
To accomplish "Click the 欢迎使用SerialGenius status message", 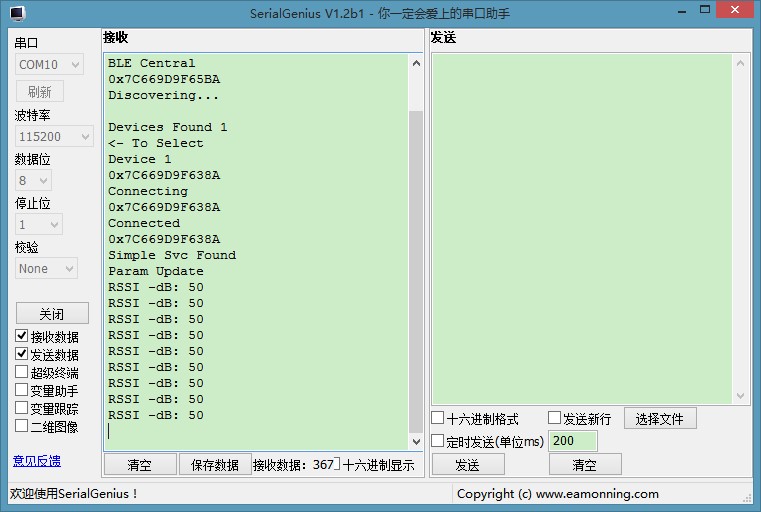I will click(x=74, y=494).
